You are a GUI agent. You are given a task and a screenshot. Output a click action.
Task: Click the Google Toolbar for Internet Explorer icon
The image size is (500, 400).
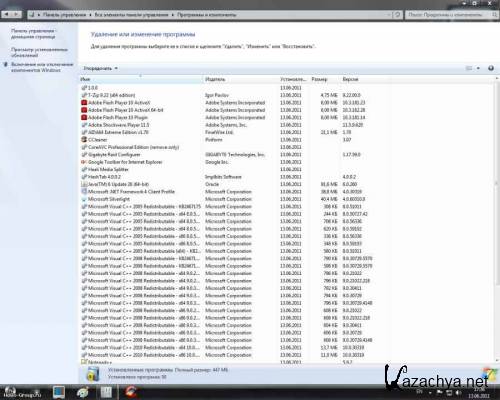(84, 162)
